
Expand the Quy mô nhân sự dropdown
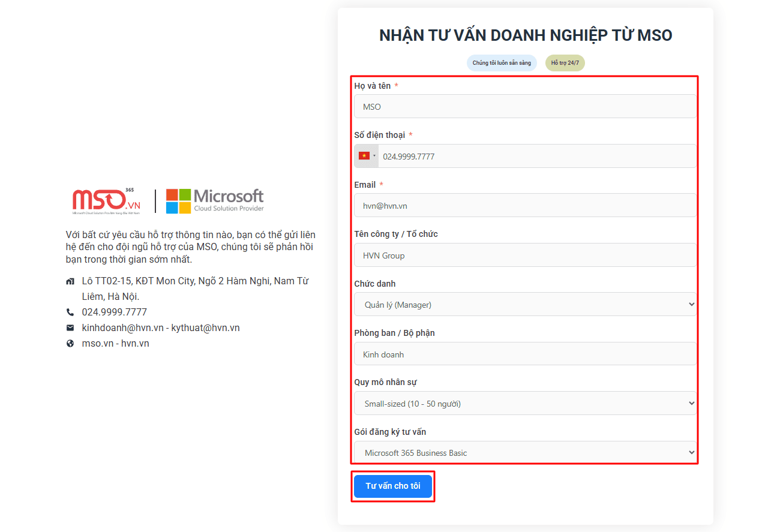coord(525,404)
